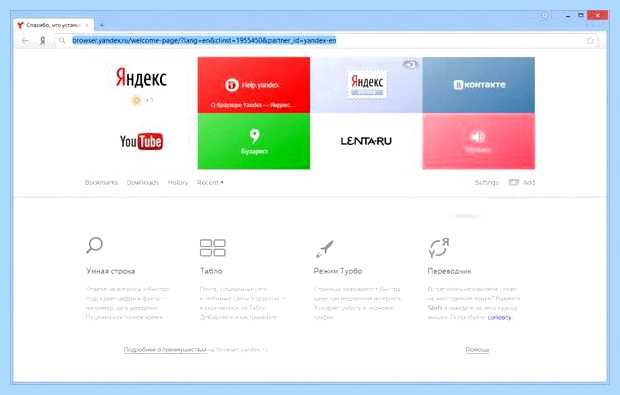
Task: Open Bookmarks link below the tiles
Action: (101, 182)
